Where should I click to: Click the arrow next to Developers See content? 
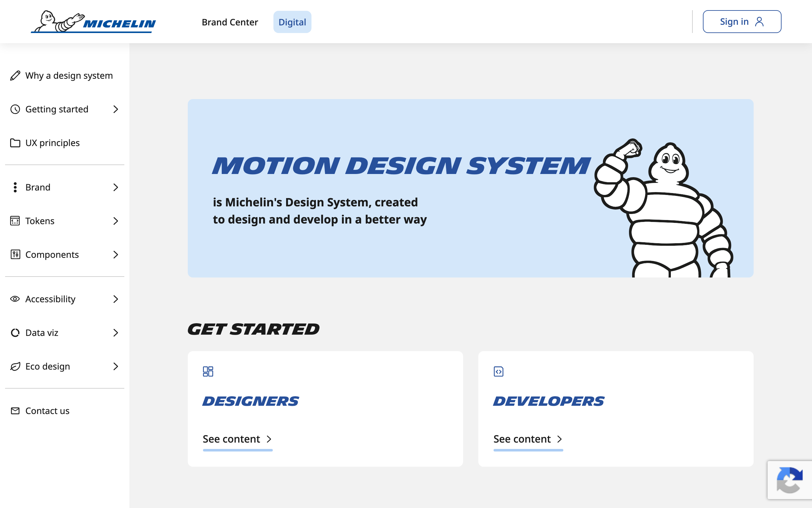559,439
